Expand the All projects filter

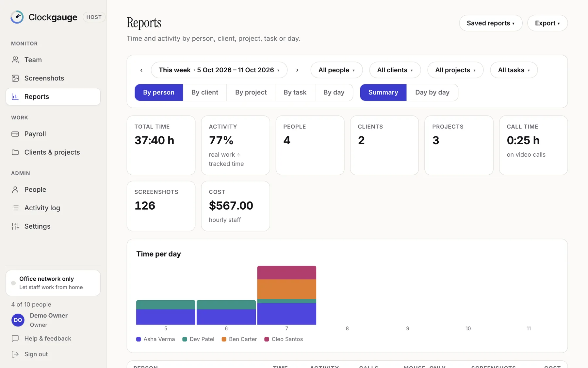pyautogui.click(x=455, y=70)
